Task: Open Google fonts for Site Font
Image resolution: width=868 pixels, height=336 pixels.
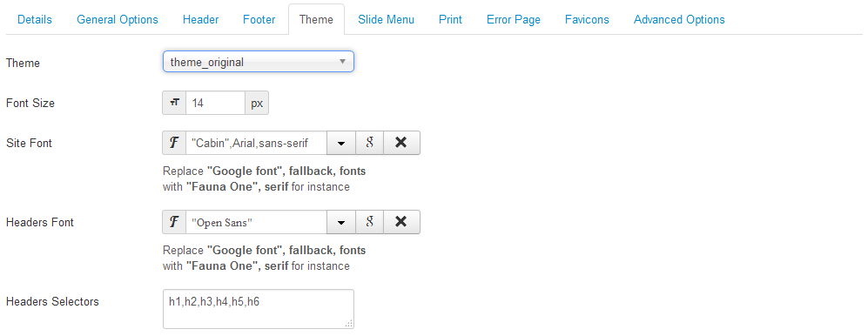Action: (369, 143)
